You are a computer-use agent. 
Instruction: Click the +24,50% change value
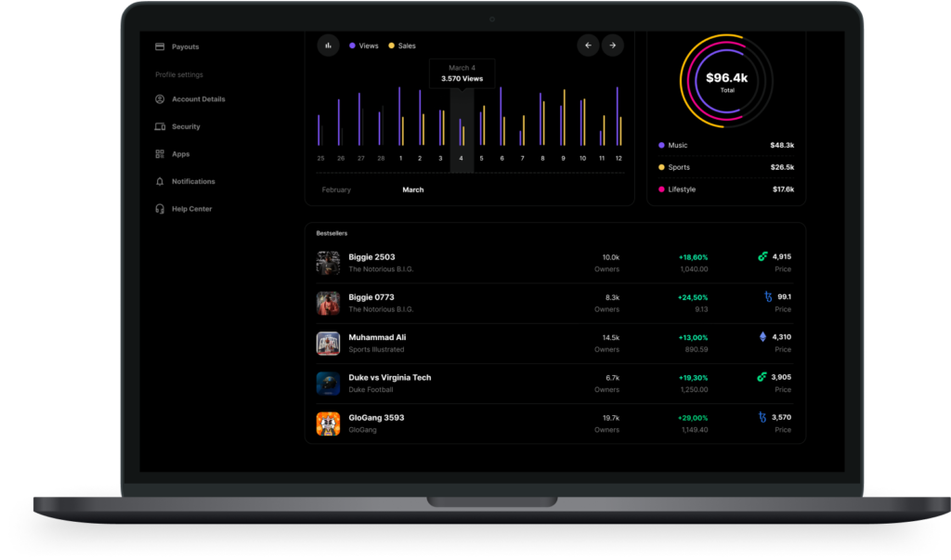tap(693, 297)
